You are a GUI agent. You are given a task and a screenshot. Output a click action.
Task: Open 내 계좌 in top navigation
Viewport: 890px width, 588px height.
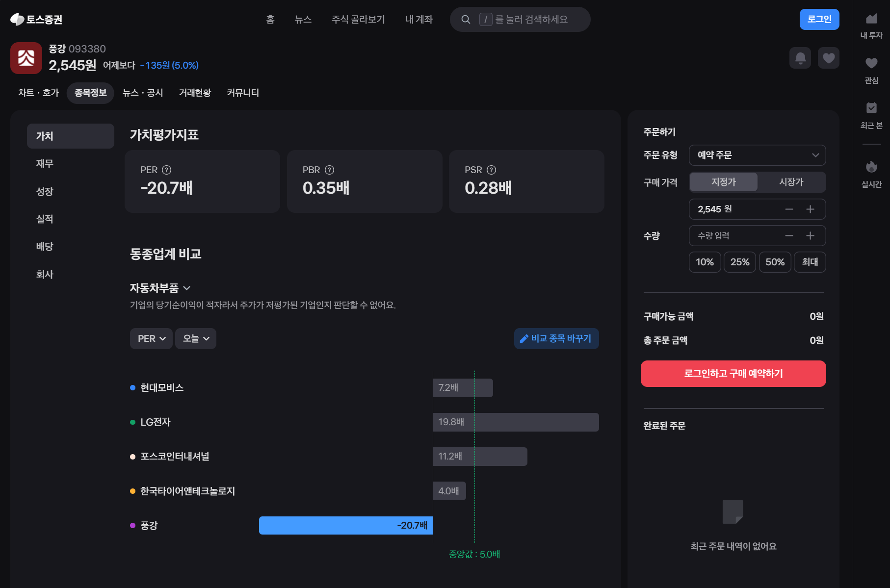coord(419,19)
